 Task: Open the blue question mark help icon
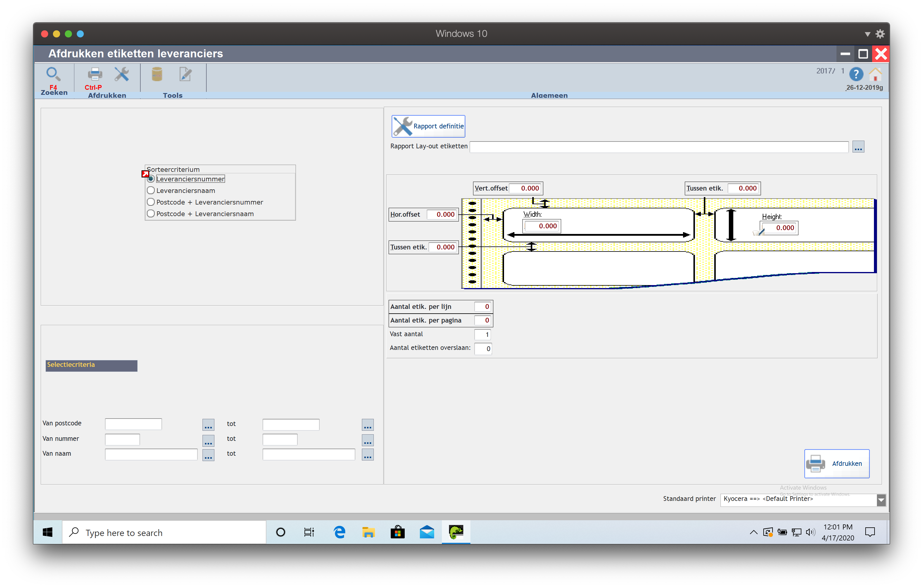(856, 74)
